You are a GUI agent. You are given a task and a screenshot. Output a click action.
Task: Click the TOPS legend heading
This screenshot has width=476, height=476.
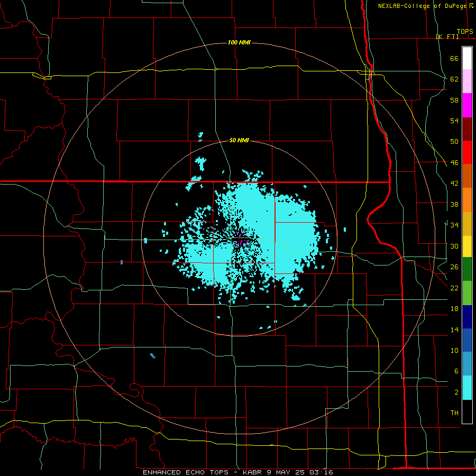click(x=465, y=32)
